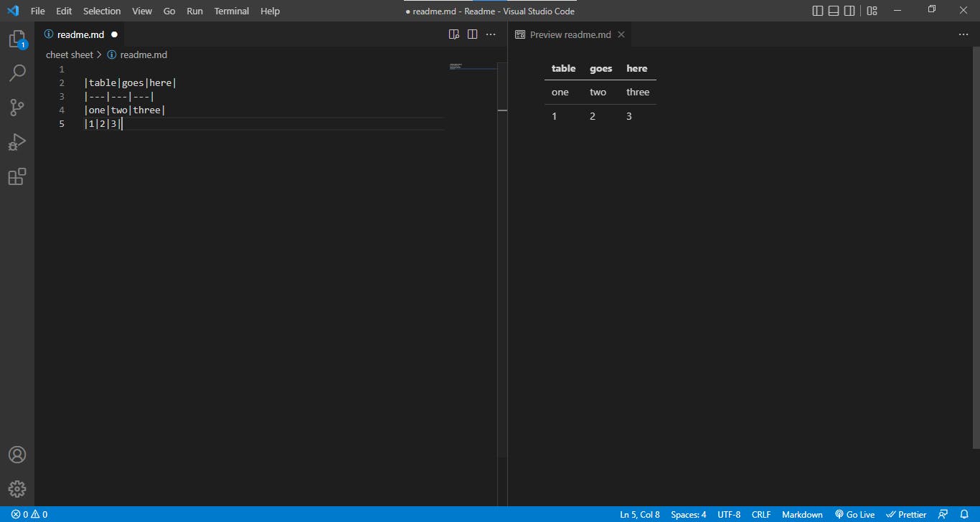Open the Terminal menu
This screenshot has width=980, height=522.
[x=232, y=11]
